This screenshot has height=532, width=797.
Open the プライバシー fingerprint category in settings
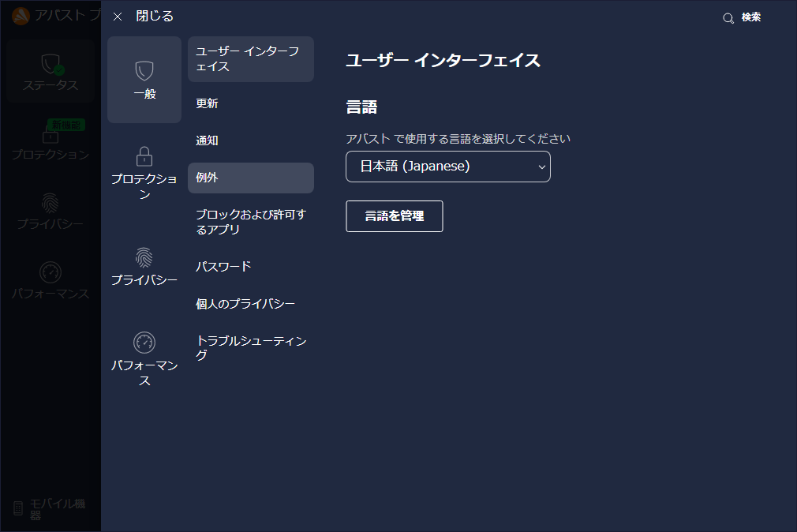tap(144, 266)
